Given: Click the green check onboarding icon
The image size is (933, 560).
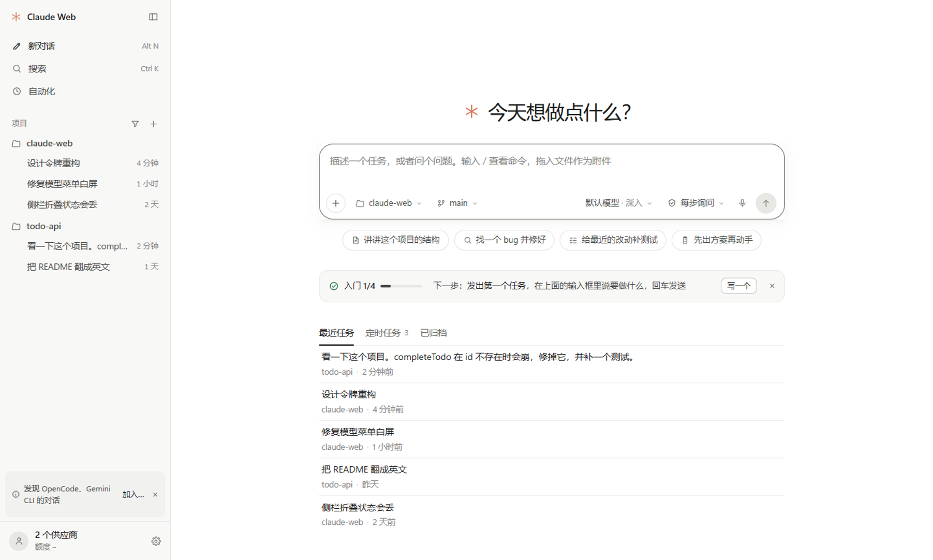Looking at the screenshot, I should click(x=334, y=286).
